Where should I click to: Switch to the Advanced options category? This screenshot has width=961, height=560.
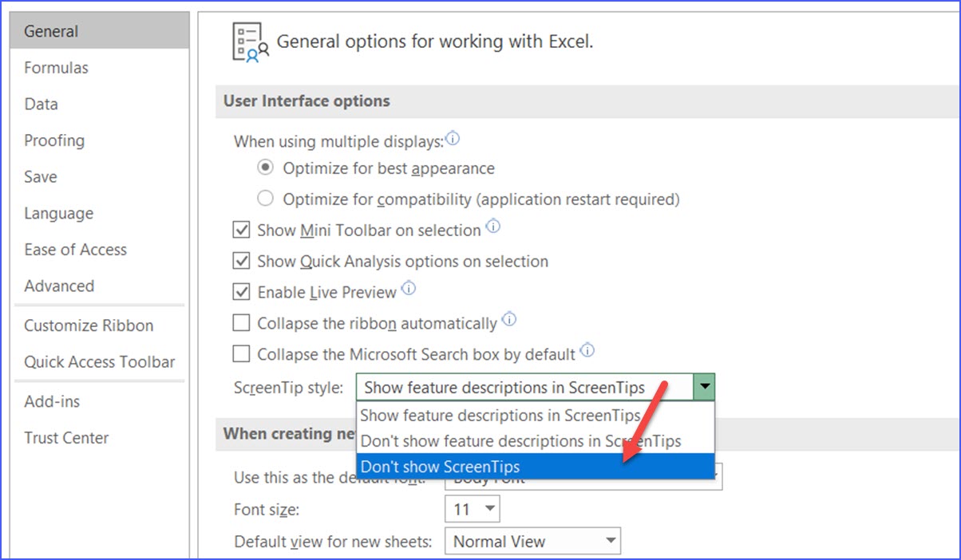click(59, 286)
